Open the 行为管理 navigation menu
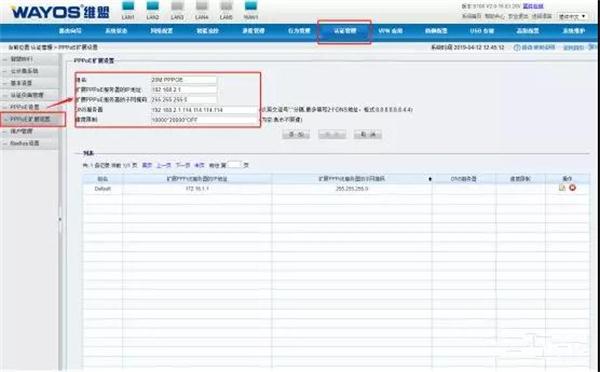The width and height of the screenshot is (600, 372). [299, 31]
